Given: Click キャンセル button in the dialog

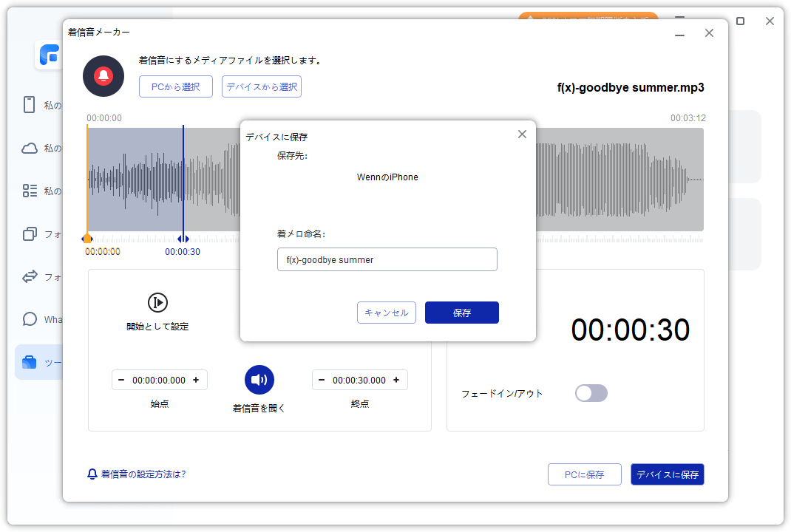Looking at the screenshot, I should pos(387,313).
